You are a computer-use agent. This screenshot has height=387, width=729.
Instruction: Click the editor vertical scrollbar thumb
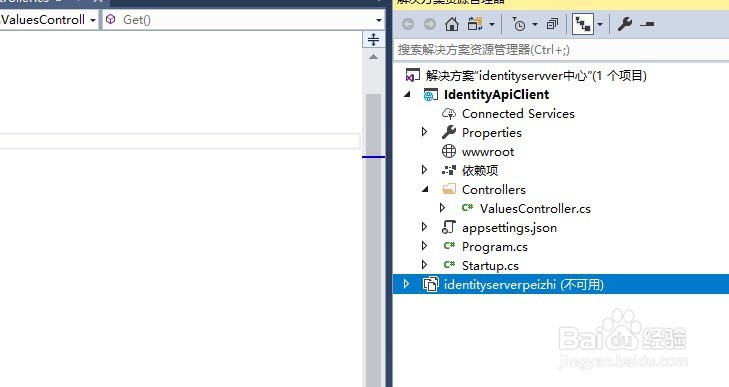point(373,240)
